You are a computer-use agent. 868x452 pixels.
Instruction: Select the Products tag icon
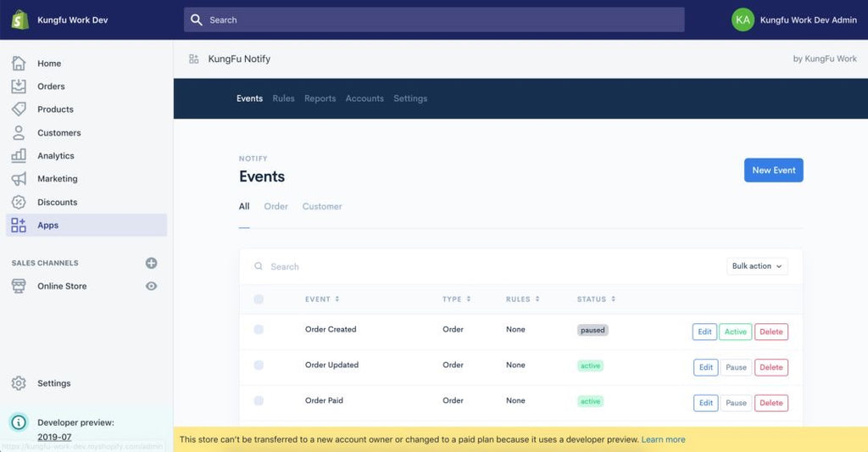(x=19, y=109)
